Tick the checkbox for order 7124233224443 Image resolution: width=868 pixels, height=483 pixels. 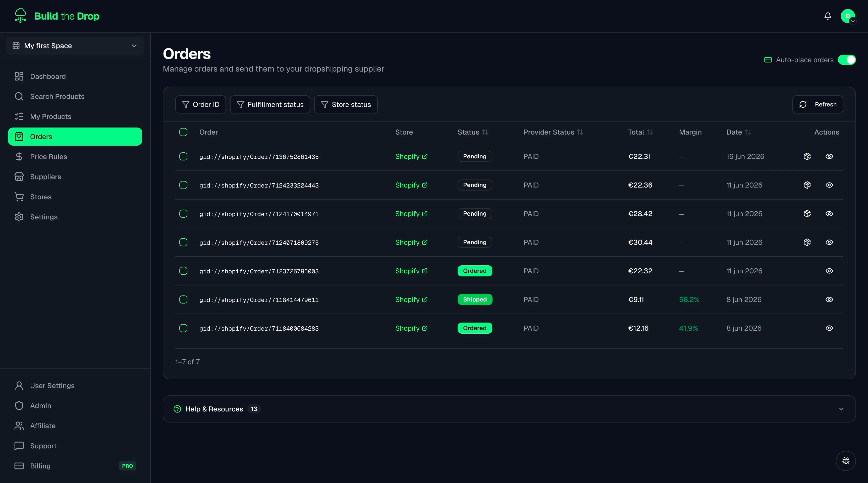183,185
